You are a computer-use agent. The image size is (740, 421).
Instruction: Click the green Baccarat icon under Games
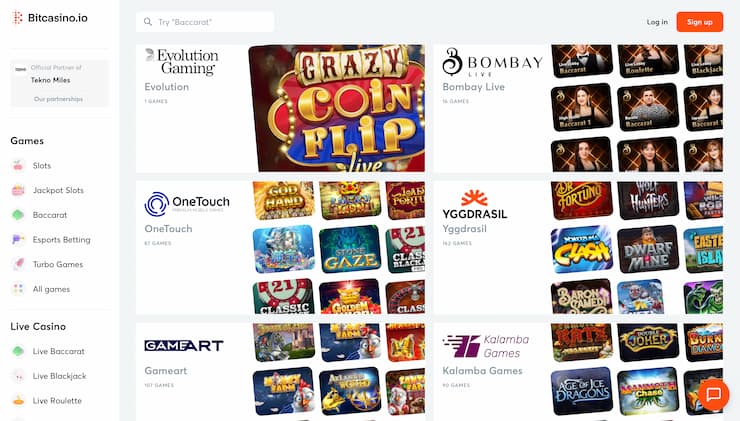(18, 215)
